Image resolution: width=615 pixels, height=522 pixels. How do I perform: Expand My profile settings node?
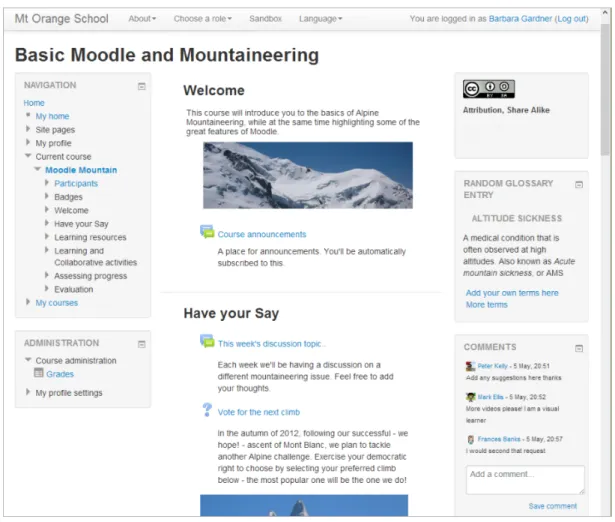click(28, 392)
